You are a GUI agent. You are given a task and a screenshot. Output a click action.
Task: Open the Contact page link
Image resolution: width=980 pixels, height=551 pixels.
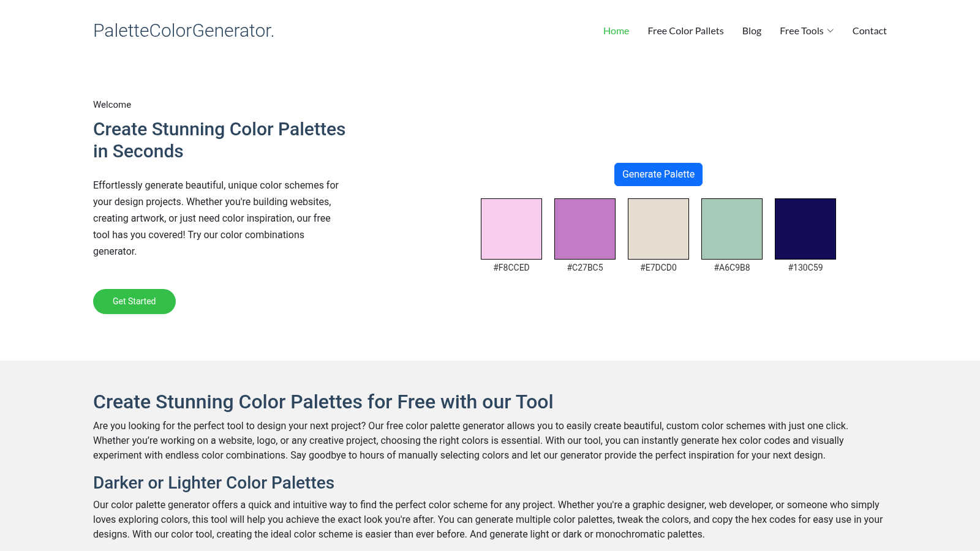coord(869,31)
